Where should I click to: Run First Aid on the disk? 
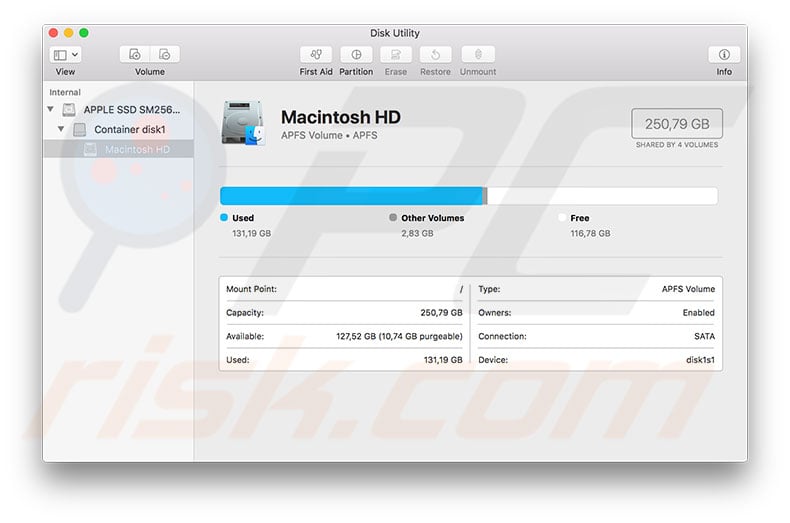[x=316, y=54]
